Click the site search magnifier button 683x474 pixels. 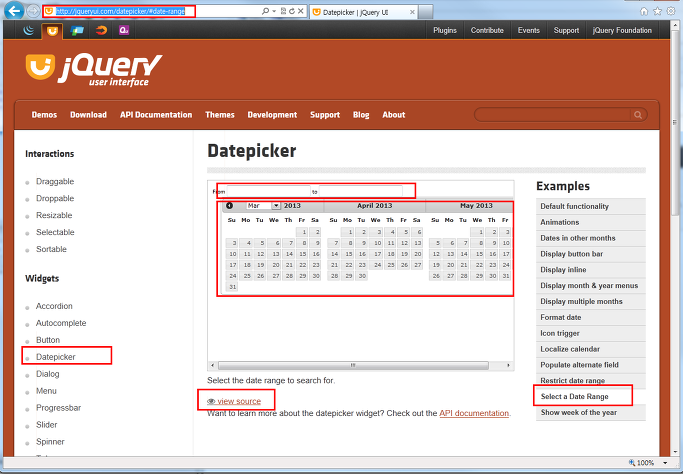(x=638, y=115)
